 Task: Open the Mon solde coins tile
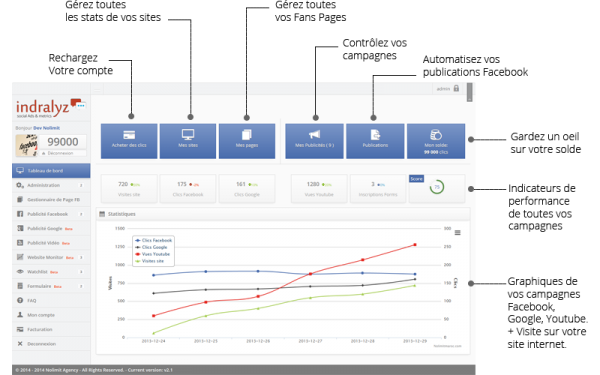[436, 141]
